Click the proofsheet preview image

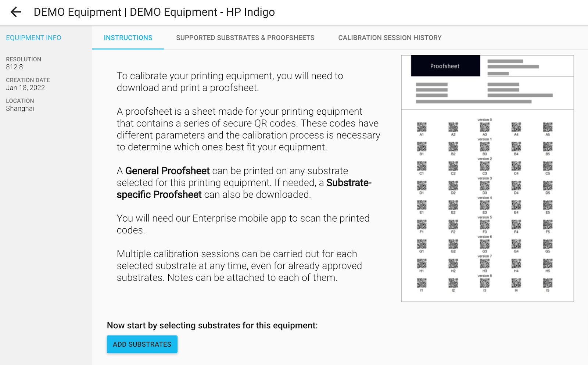click(x=487, y=179)
